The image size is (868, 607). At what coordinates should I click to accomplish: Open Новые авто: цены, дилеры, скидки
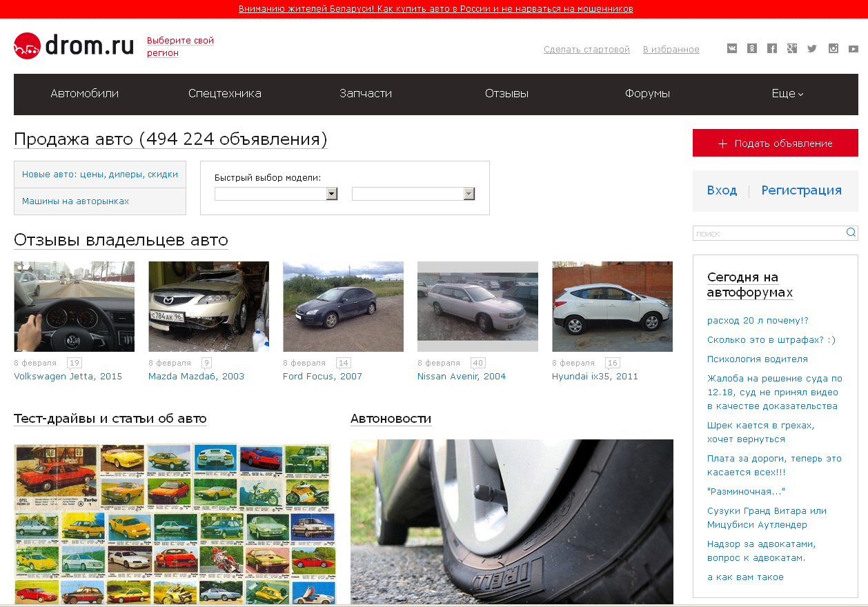[100, 175]
